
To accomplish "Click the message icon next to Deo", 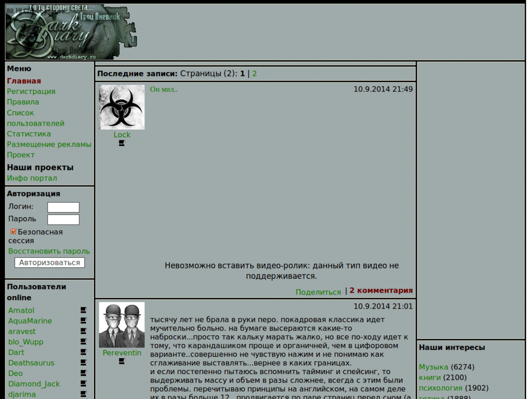I will (x=84, y=373).
